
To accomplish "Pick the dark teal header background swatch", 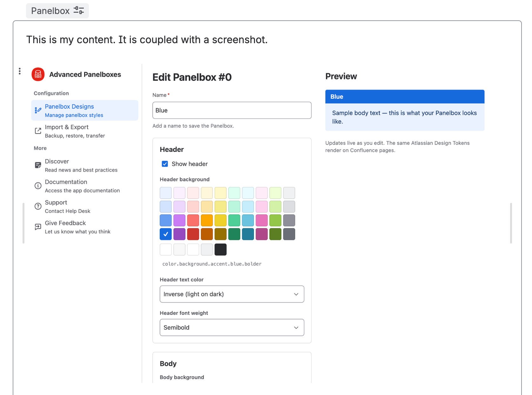I will tap(248, 234).
